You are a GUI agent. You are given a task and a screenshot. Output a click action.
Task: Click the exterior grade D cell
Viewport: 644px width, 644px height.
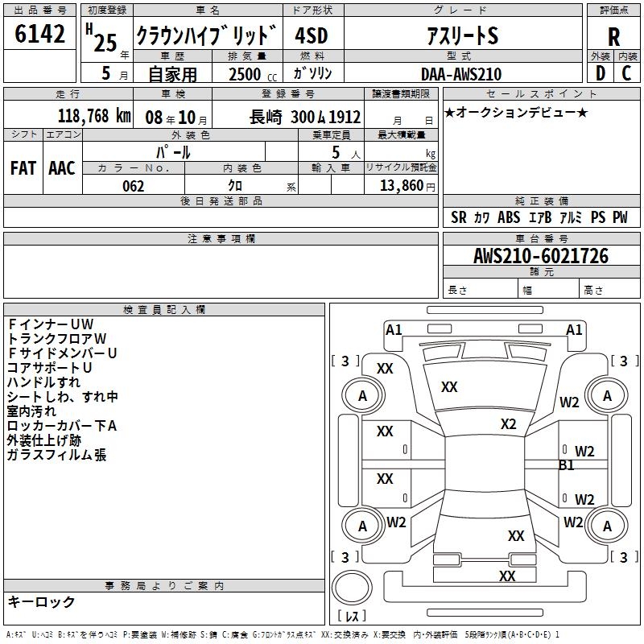[600, 73]
